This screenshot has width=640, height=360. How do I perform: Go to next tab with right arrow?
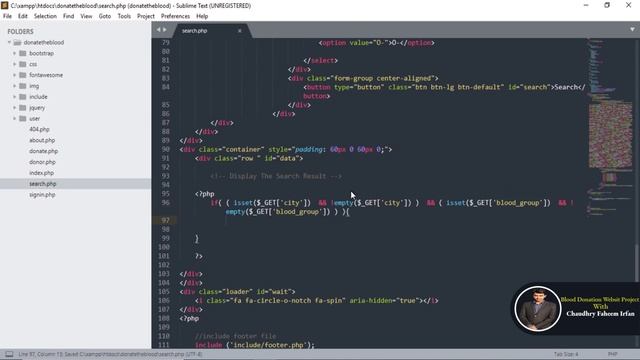point(164,29)
